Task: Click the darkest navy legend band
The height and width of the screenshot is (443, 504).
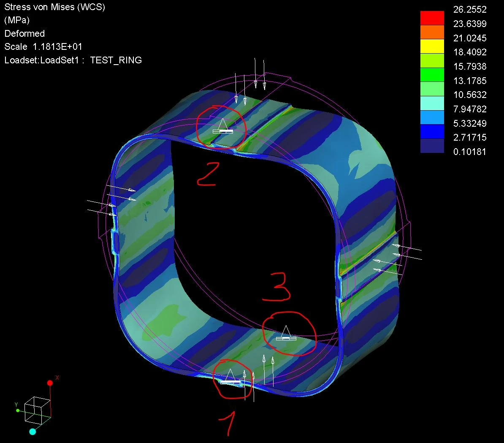Action: (x=432, y=146)
